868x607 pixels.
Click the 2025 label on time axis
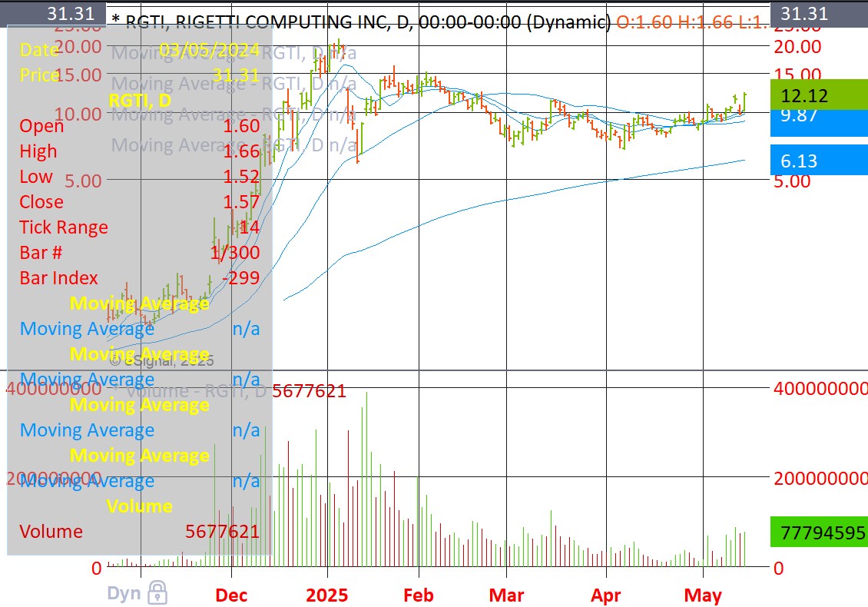tap(327, 595)
